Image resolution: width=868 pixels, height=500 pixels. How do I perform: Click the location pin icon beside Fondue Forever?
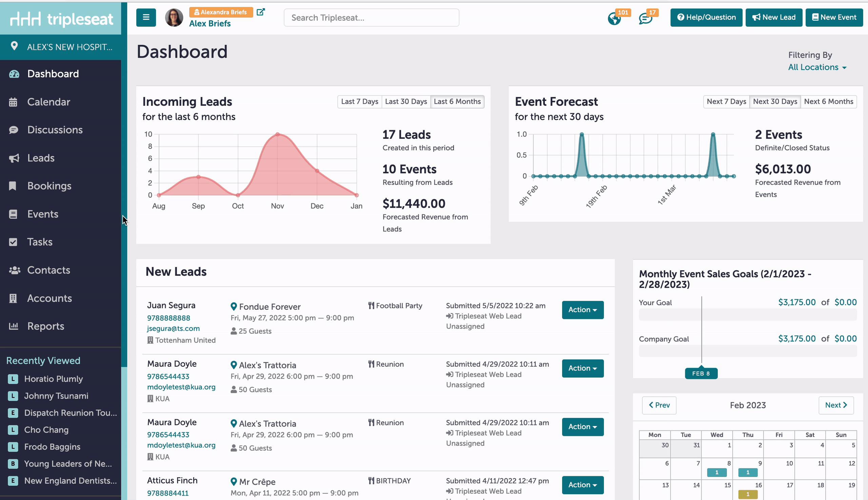pyautogui.click(x=234, y=306)
